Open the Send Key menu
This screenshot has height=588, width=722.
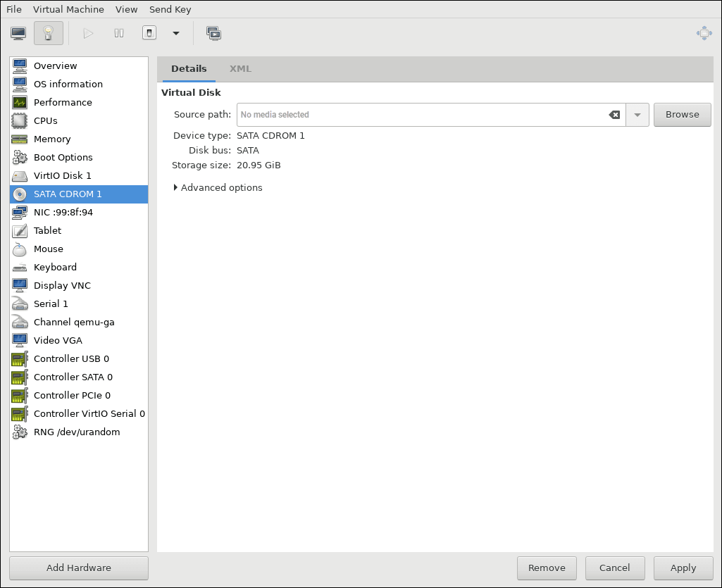[x=170, y=9]
